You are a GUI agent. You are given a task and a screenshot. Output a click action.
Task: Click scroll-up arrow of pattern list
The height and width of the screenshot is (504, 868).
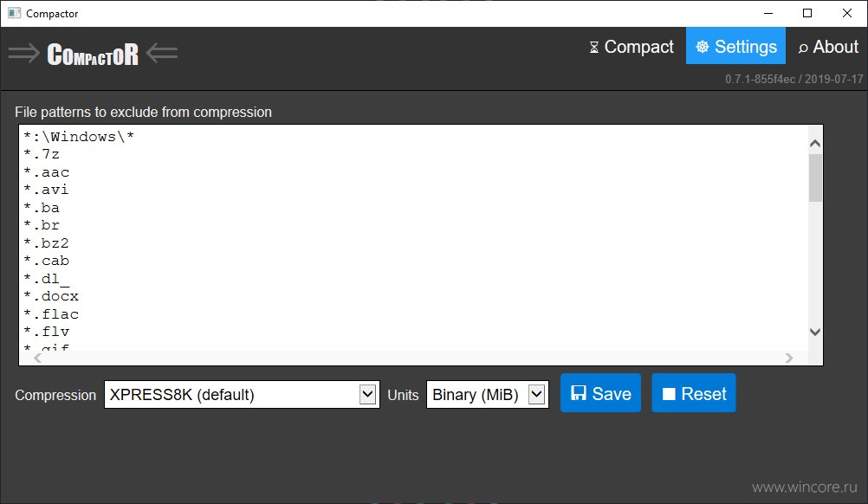click(x=815, y=143)
